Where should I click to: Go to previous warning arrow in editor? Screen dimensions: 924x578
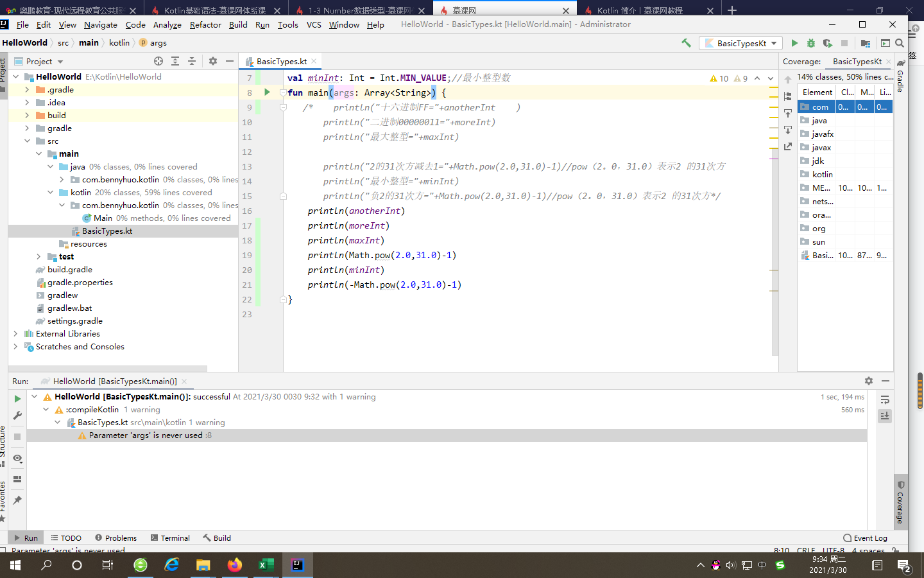pyautogui.click(x=757, y=78)
